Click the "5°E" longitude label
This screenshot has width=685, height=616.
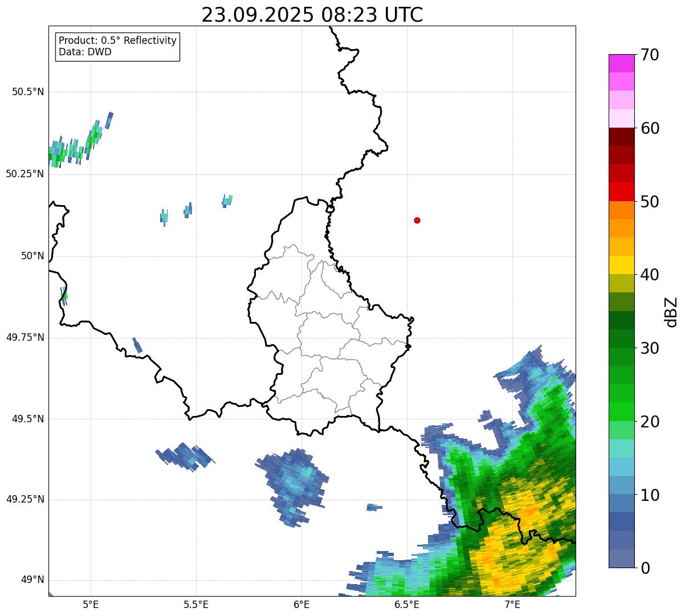click(x=91, y=604)
